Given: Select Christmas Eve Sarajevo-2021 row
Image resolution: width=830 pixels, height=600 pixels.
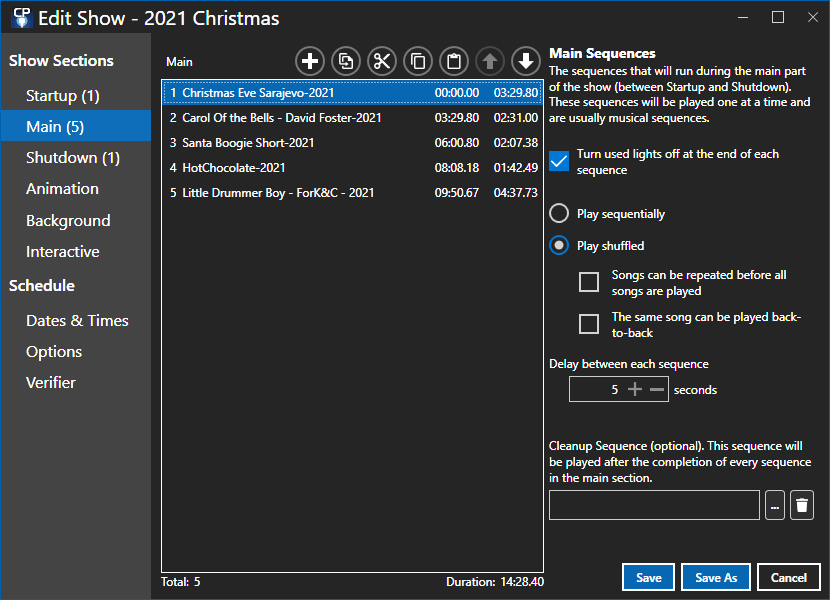Looking at the screenshot, I should point(353,93).
